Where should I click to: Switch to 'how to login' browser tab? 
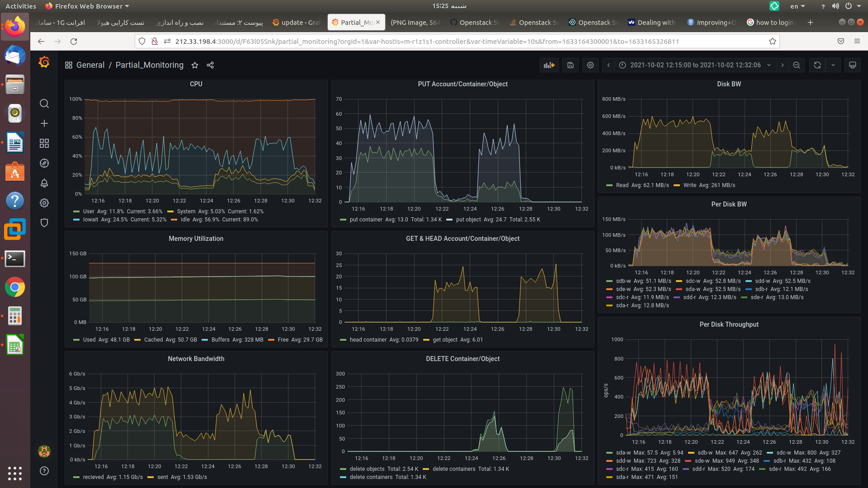click(774, 22)
